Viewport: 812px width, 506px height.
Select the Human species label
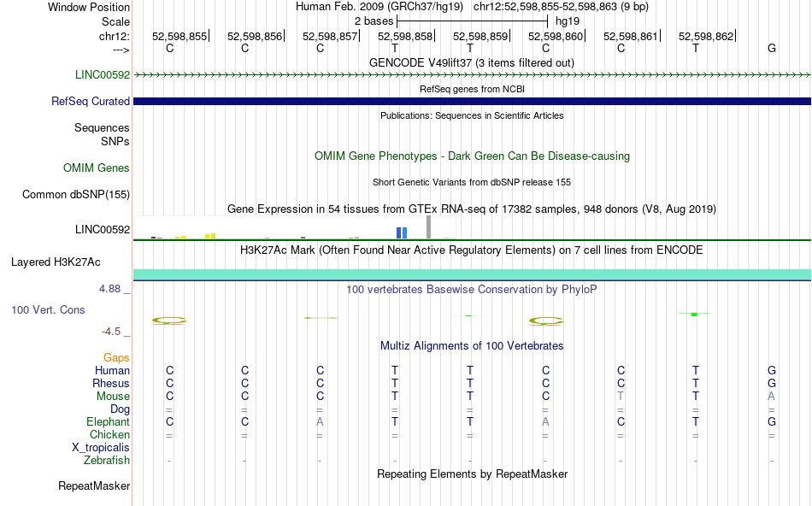(112, 370)
